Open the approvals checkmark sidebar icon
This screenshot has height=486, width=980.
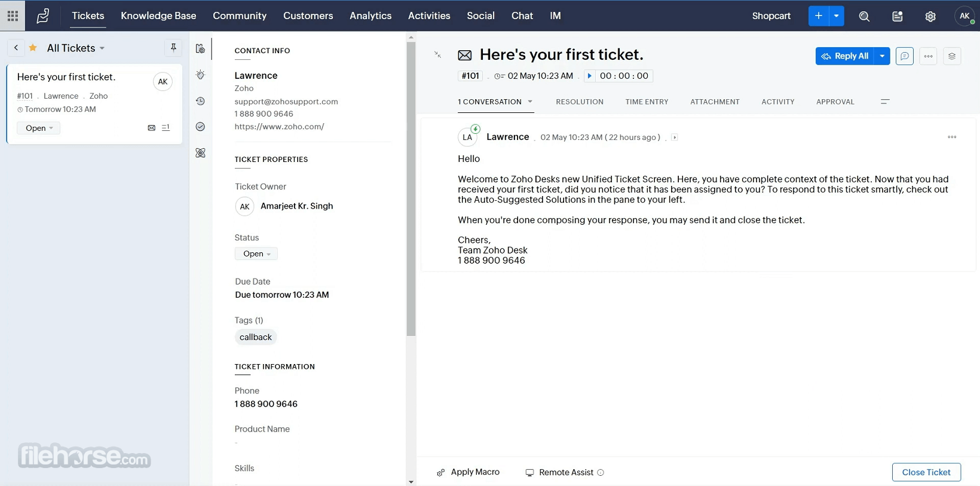click(200, 127)
